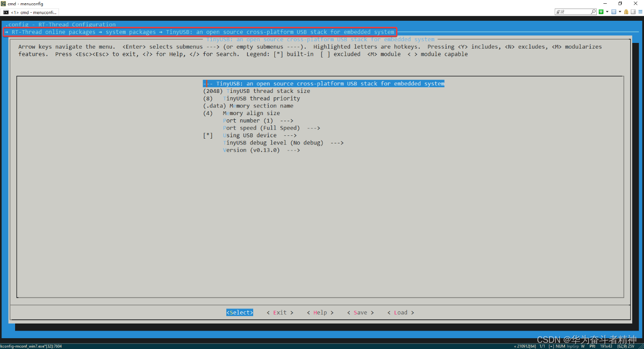Click '191x43' console size in status bar
This screenshot has height=349, width=644.
pos(606,346)
